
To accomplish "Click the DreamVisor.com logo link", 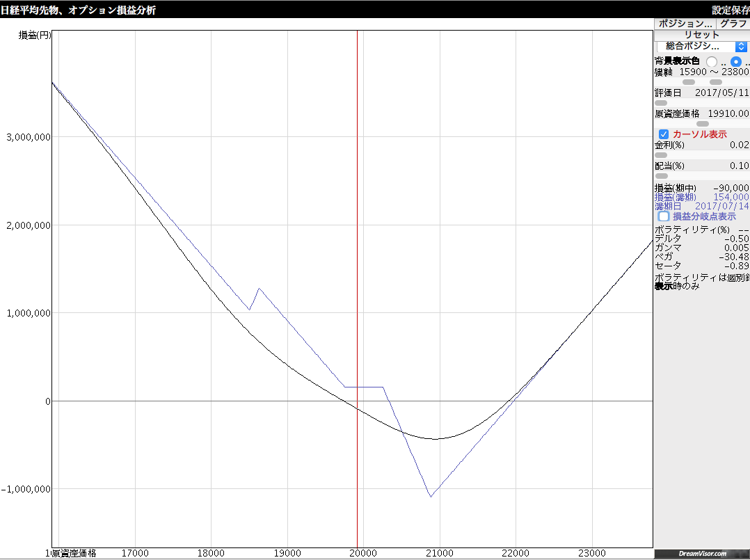I will [701, 553].
